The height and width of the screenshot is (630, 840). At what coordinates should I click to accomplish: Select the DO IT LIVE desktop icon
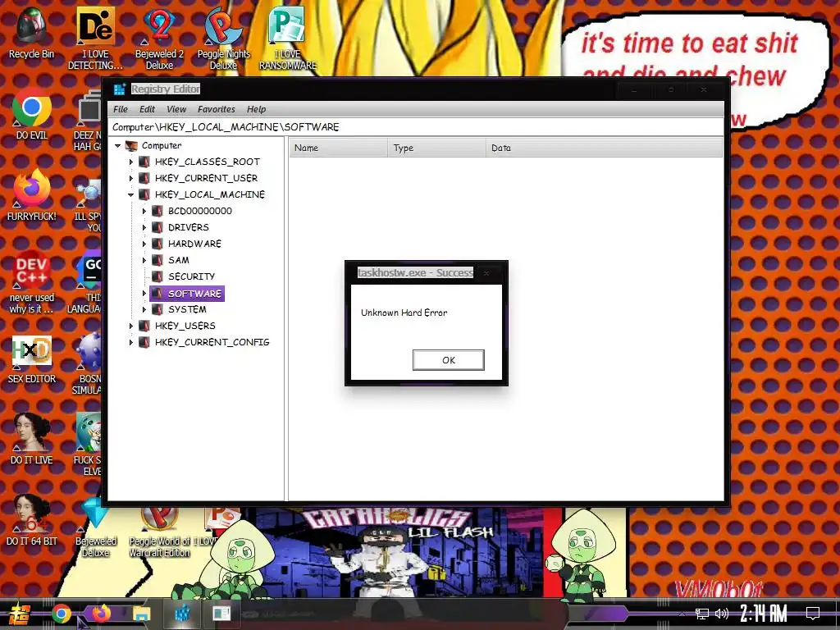coord(32,440)
